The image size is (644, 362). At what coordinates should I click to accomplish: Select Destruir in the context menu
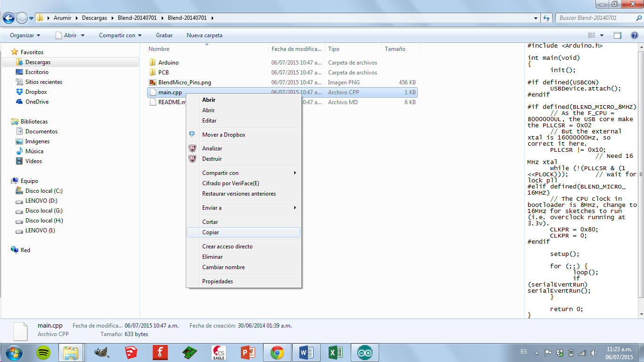pos(244,159)
